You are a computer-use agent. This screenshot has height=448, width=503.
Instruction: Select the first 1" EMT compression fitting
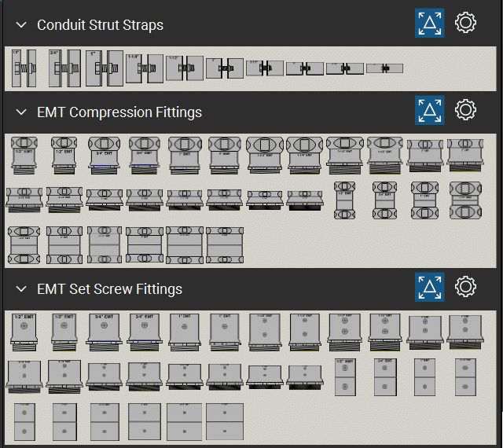click(185, 154)
